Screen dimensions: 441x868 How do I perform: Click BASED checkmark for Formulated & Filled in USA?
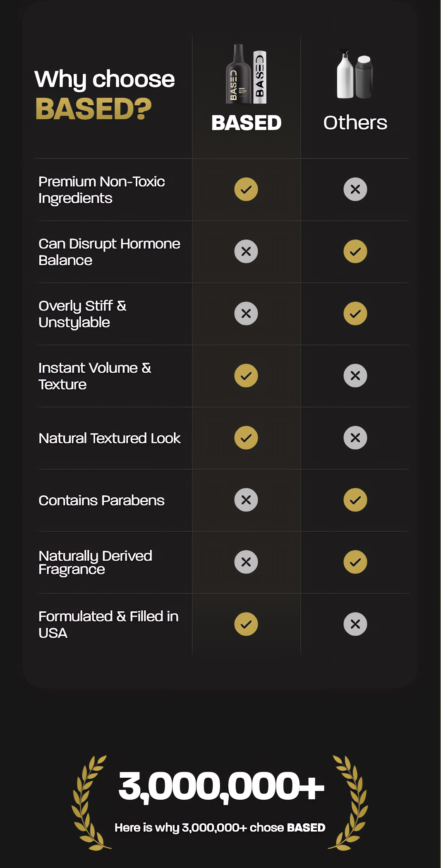click(x=246, y=624)
